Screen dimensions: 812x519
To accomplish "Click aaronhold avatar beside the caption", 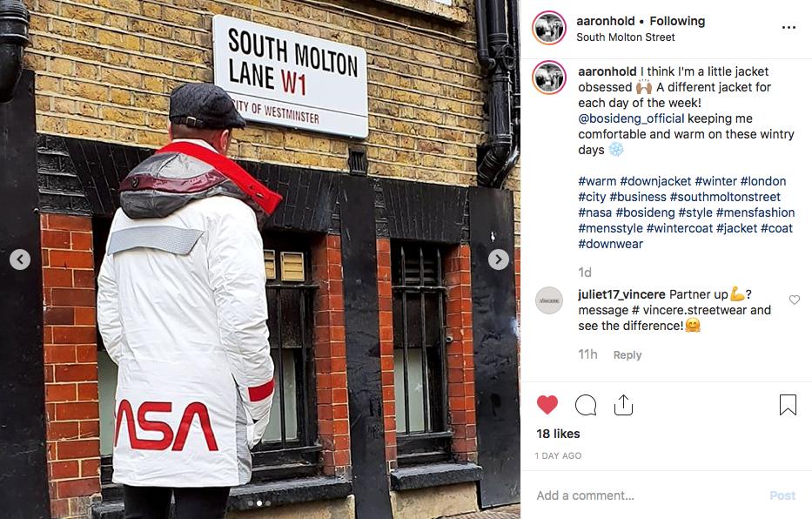I will (549, 78).
